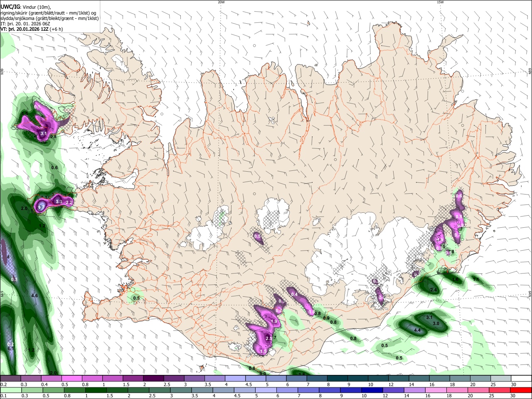Click the '3.1' value in the Westfjords purple area

click(44, 133)
